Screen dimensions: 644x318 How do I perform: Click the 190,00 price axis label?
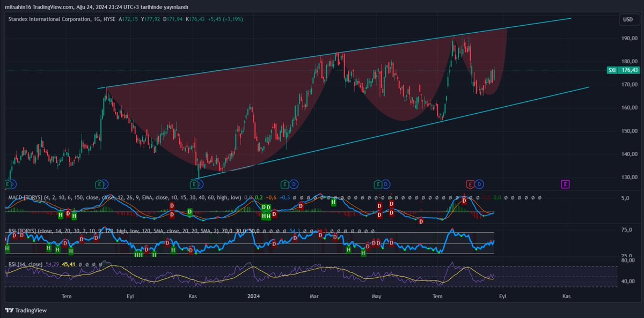(x=630, y=39)
